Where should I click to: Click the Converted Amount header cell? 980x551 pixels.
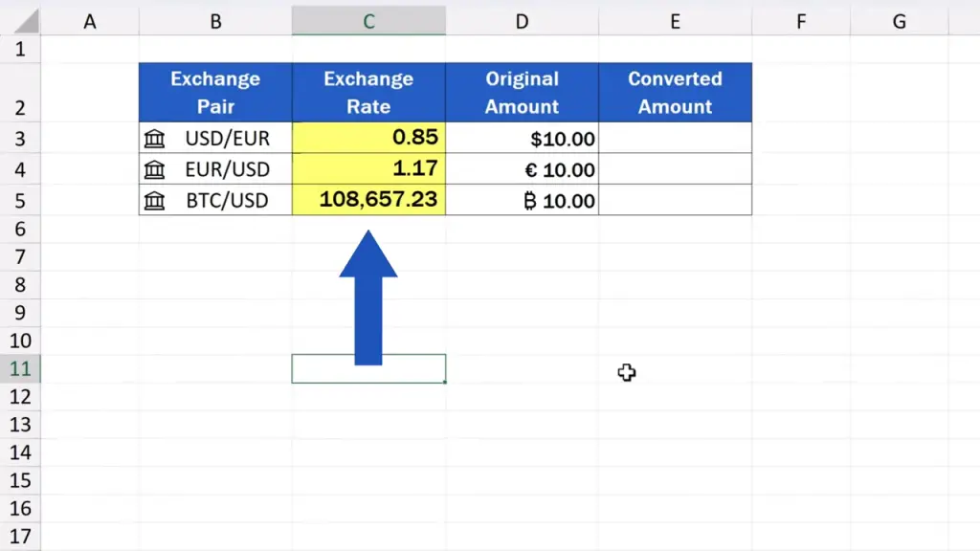pyautogui.click(x=675, y=93)
